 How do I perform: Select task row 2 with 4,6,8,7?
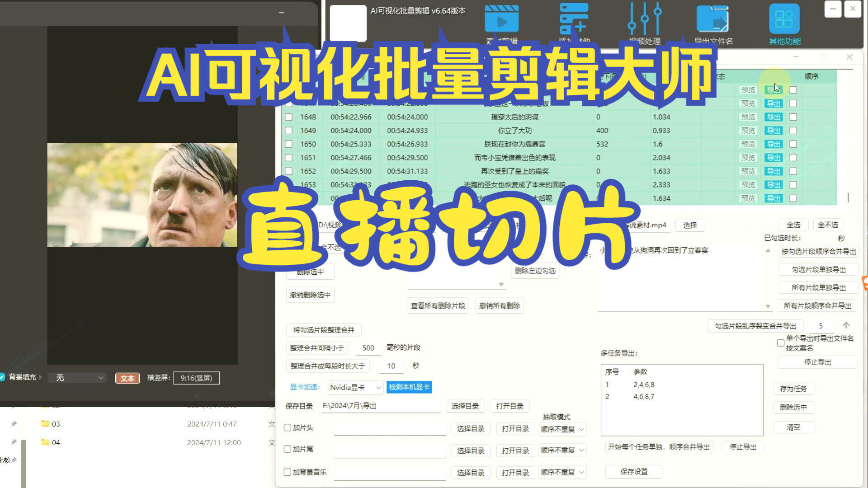(682, 396)
